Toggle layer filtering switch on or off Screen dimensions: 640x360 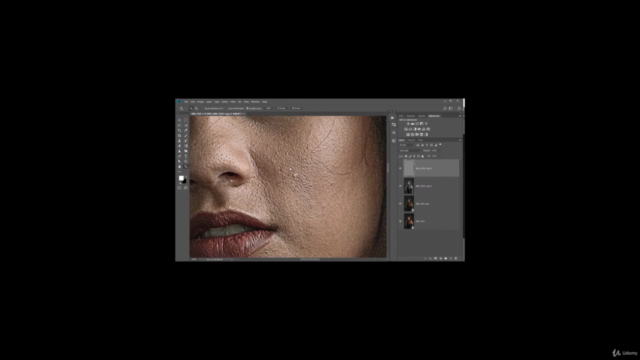point(440,144)
